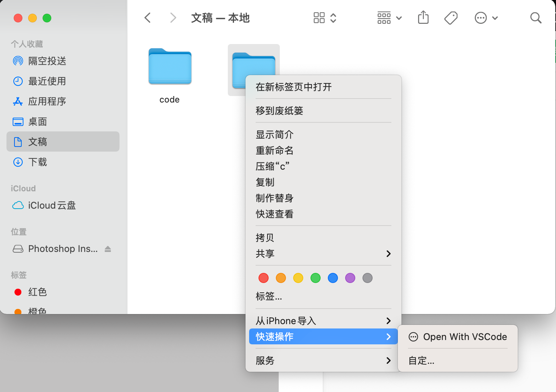Open the group-by options button
The image size is (556, 392).
390,18
